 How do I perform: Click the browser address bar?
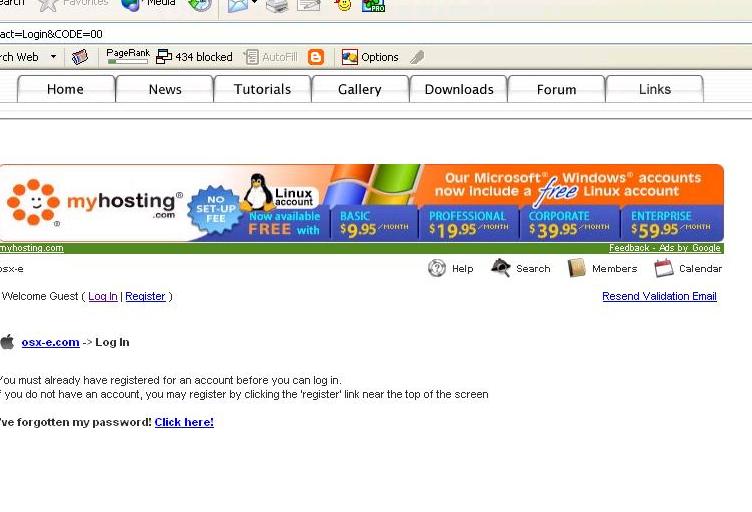[376, 34]
